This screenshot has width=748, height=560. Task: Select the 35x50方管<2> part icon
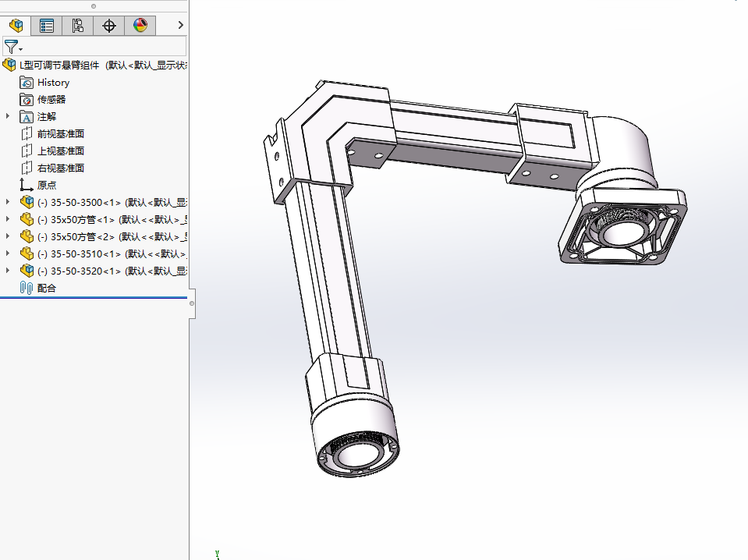(27, 236)
